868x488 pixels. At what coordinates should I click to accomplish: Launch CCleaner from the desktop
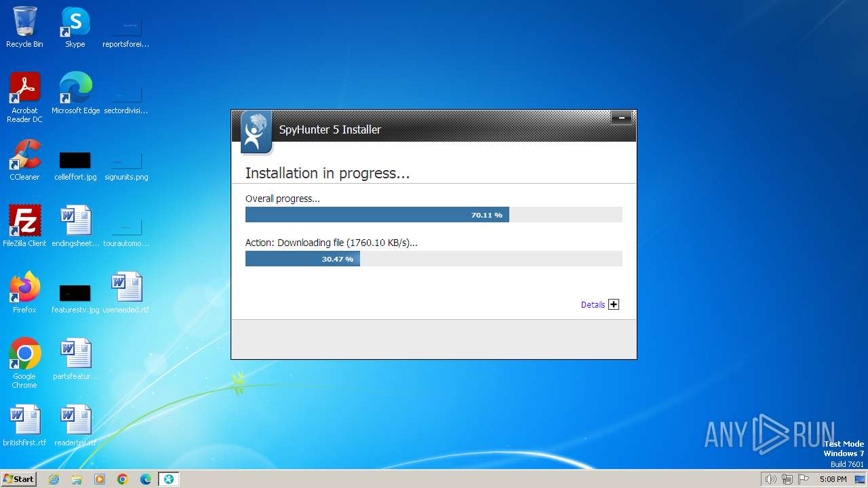24,160
